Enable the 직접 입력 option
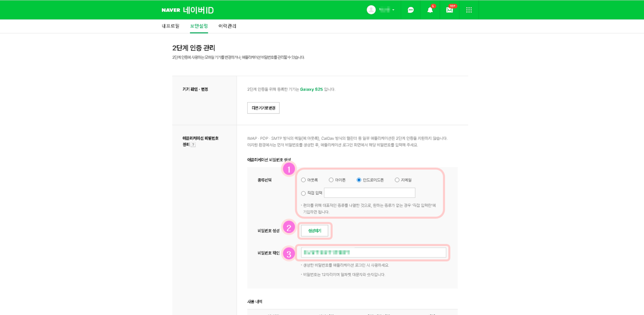This screenshot has width=644, height=315. click(x=303, y=193)
